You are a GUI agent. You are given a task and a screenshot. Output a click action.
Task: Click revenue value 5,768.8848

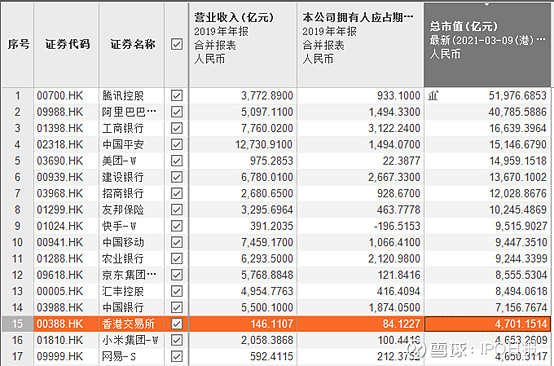pyautogui.click(x=267, y=275)
